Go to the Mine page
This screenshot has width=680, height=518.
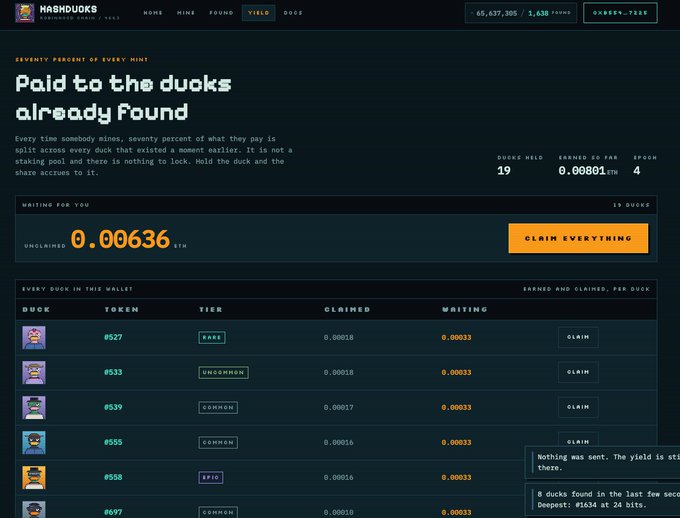click(x=186, y=13)
